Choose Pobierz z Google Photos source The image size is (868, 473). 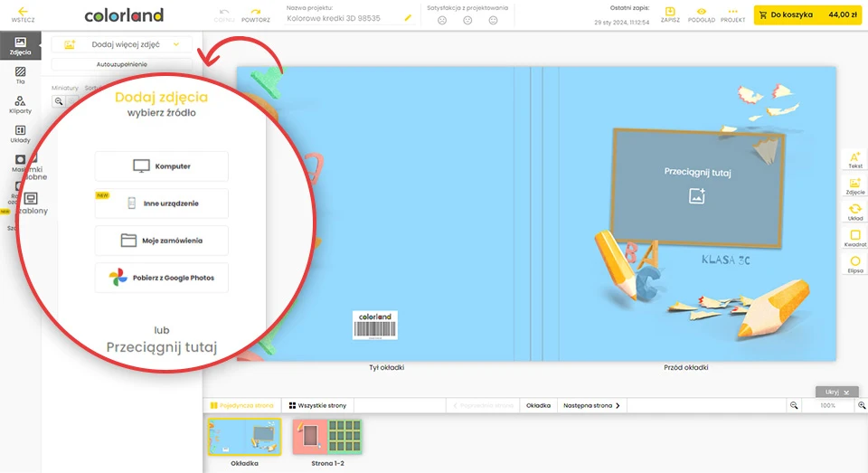162,278
